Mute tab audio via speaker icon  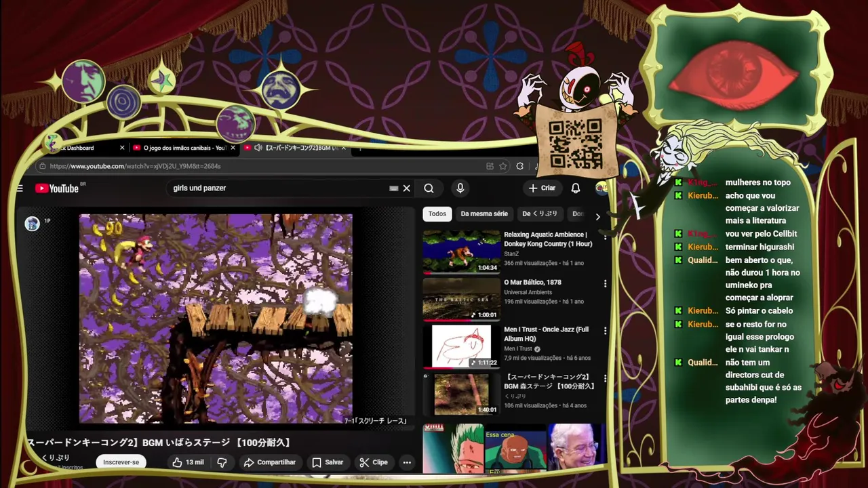pos(258,148)
